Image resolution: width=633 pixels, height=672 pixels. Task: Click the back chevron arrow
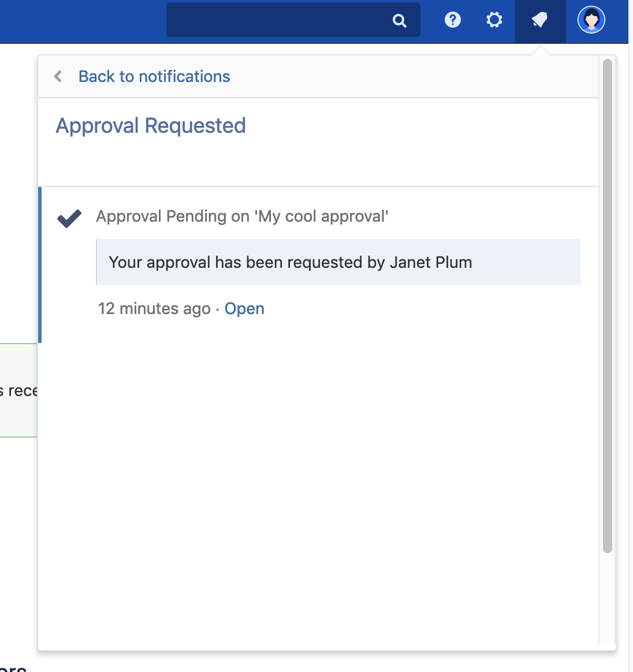point(58,76)
